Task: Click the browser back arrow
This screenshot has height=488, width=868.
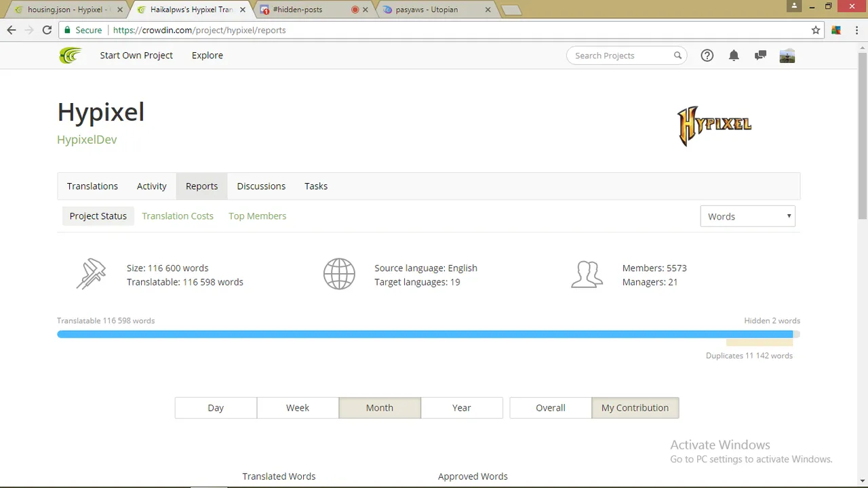Action: pyautogui.click(x=12, y=30)
